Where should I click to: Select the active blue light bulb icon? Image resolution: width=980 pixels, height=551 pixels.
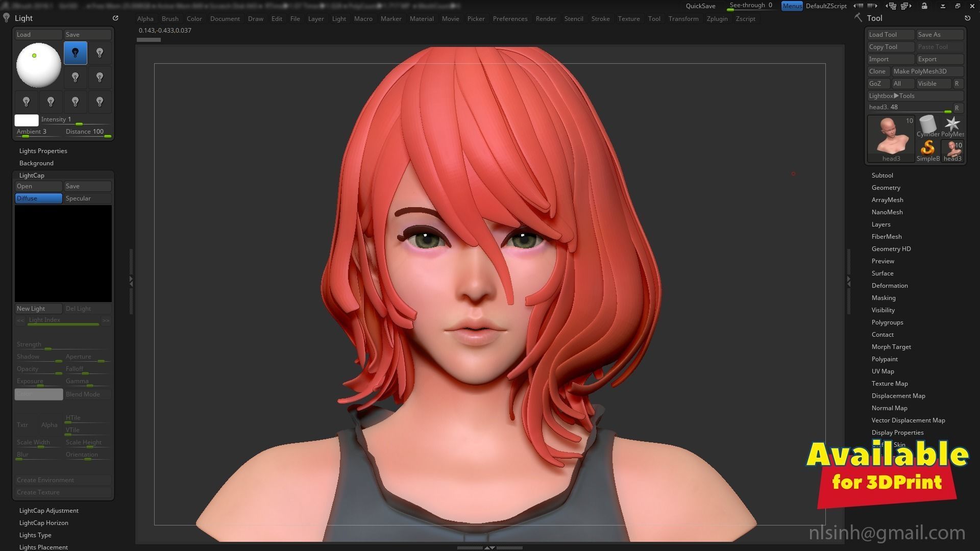(76, 53)
